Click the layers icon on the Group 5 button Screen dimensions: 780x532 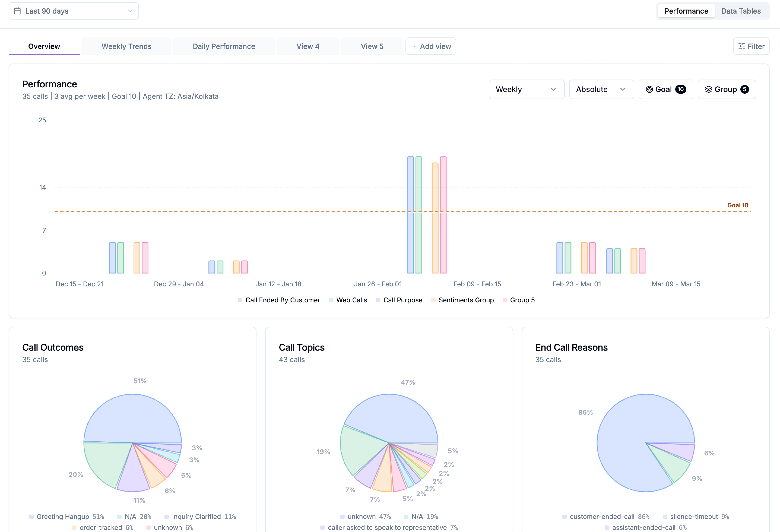click(x=709, y=89)
